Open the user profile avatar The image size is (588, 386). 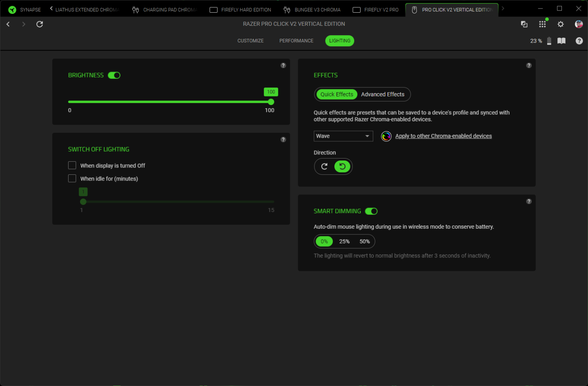(x=579, y=24)
